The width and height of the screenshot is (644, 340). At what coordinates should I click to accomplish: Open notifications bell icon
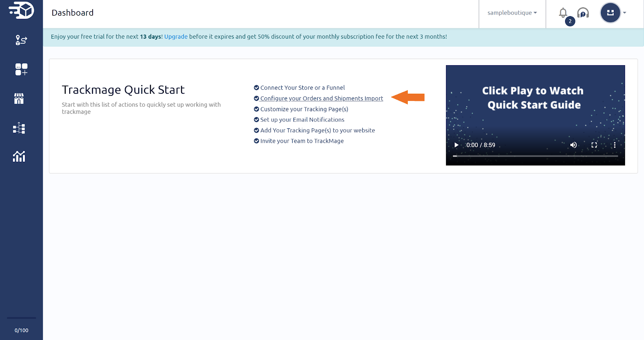pyautogui.click(x=563, y=13)
